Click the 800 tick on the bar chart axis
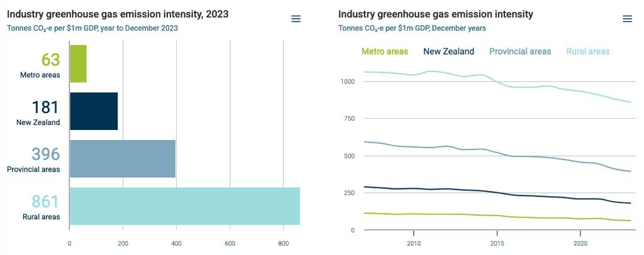Image resolution: width=644 pixels, height=255 pixels. pyautogui.click(x=283, y=243)
